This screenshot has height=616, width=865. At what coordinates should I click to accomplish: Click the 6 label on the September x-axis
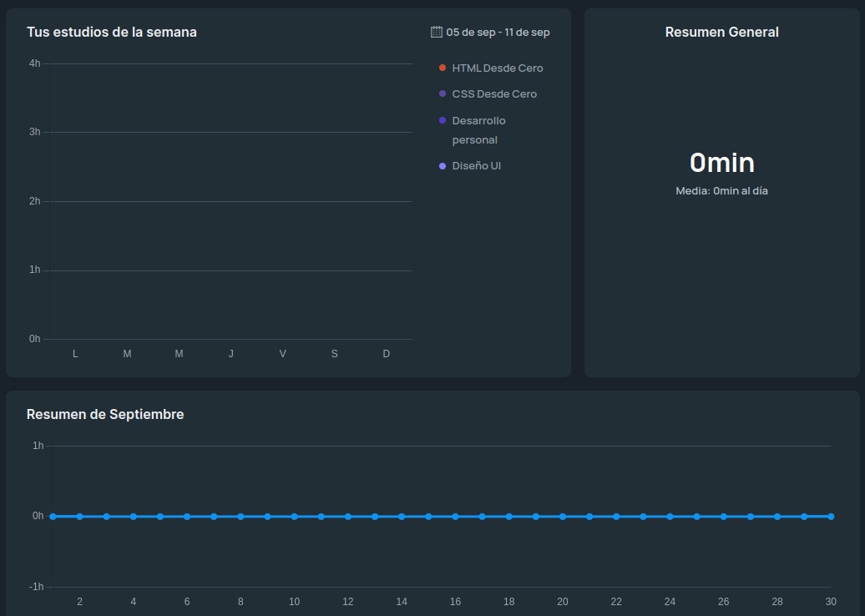187,602
